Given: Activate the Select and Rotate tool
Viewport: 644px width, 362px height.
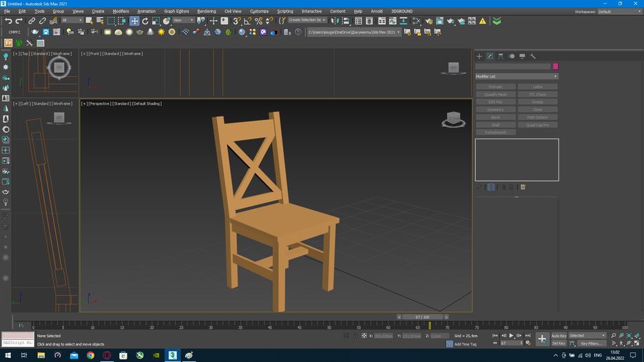Looking at the screenshot, I should (145, 21).
